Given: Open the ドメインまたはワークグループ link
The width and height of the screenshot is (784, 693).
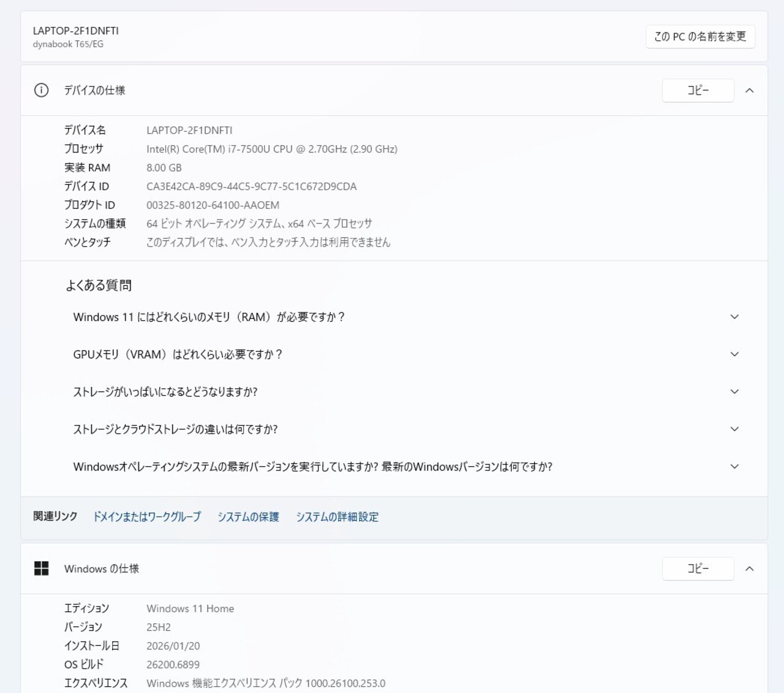Looking at the screenshot, I should point(146,517).
